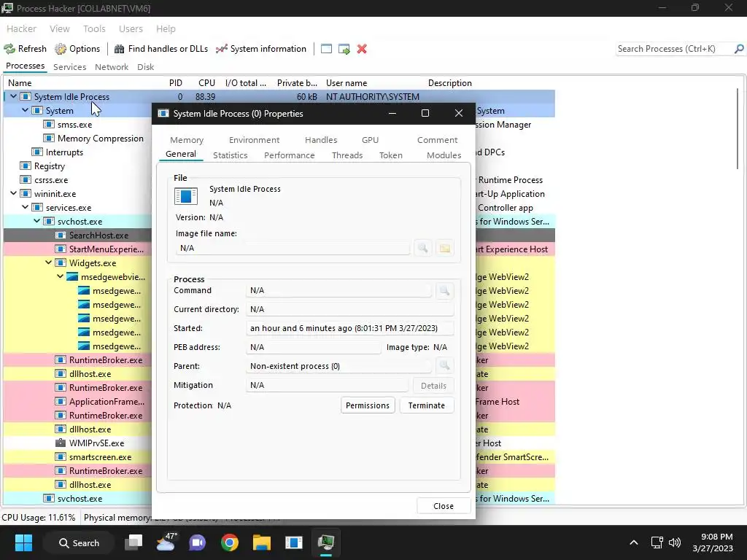Click the Close button in Properties dialog
The height and width of the screenshot is (560, 747).
(444, 506)
